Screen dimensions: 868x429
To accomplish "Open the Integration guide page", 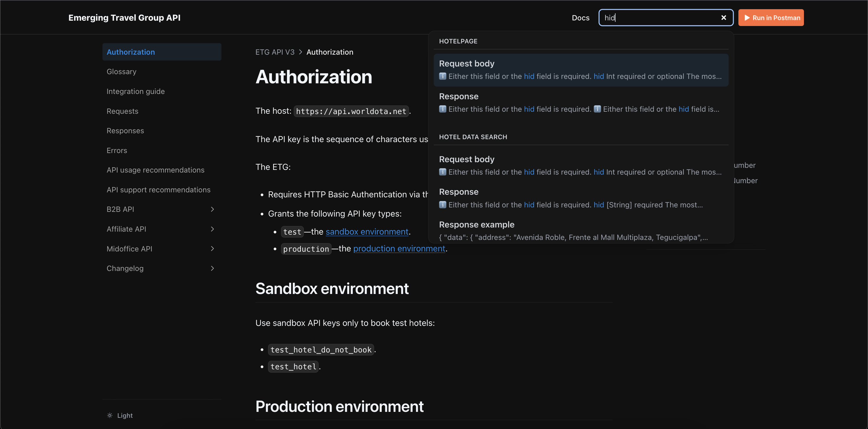I will point(136,91).
